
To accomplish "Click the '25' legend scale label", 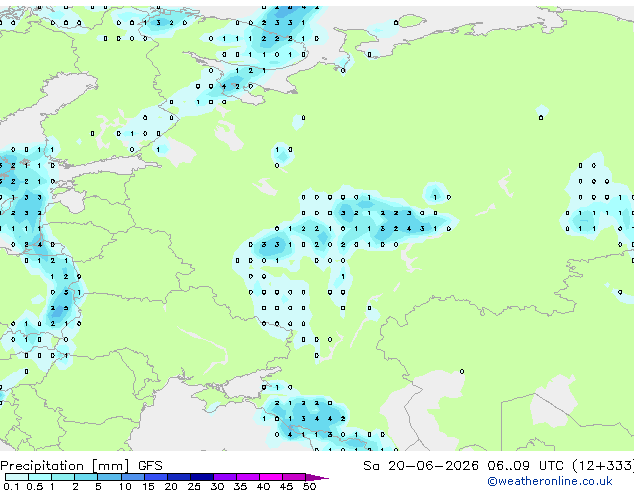I will (x=194, y=486).
